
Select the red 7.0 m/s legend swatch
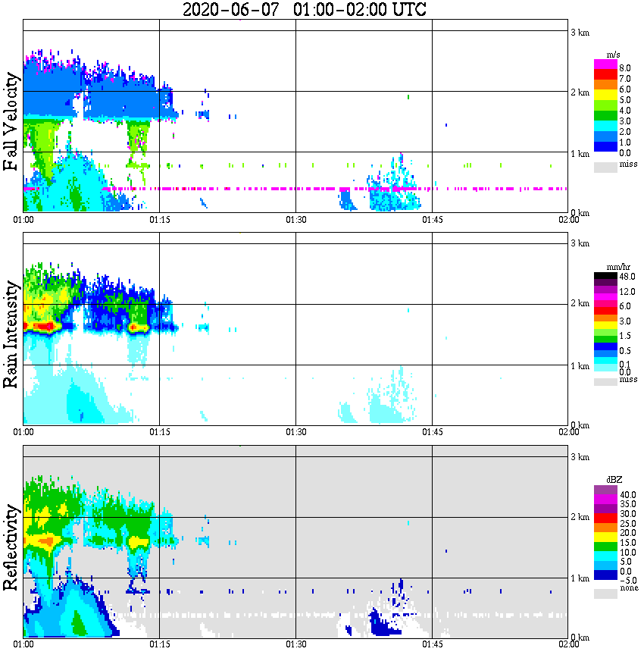point(605,74)
